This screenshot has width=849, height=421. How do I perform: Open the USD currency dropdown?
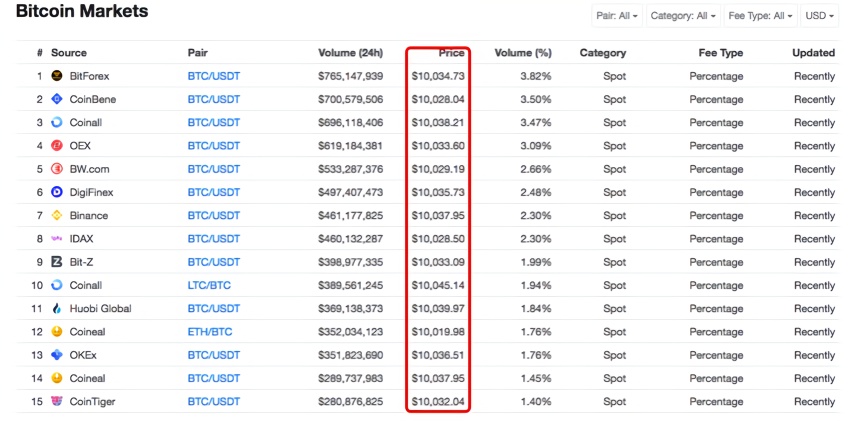pyautogui.click(x=819, y=16)
